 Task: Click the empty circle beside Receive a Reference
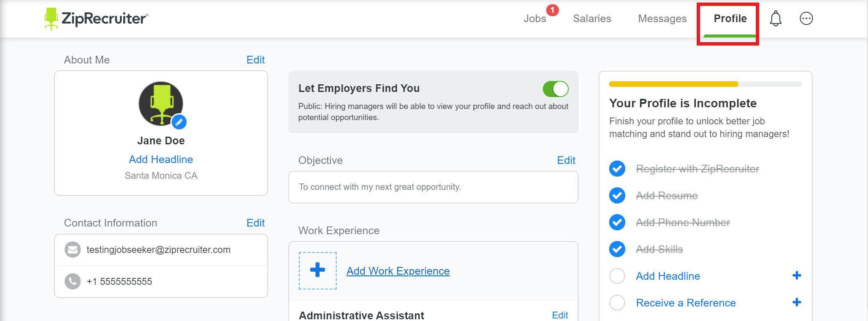tap(617, 303)
